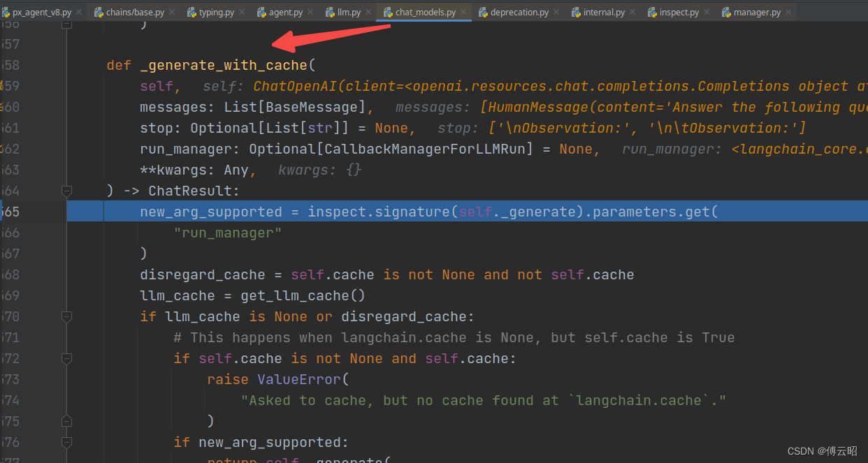
Task: Close the deprecation.py editor tab
Action: (x=558, y=13)
